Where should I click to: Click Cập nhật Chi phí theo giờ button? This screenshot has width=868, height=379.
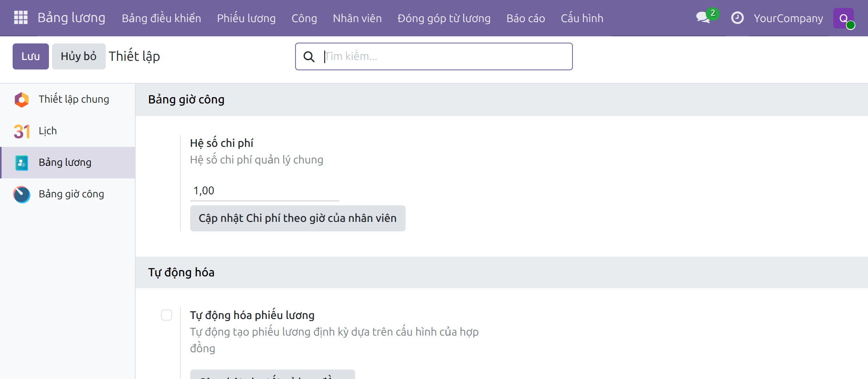(298, 218)
